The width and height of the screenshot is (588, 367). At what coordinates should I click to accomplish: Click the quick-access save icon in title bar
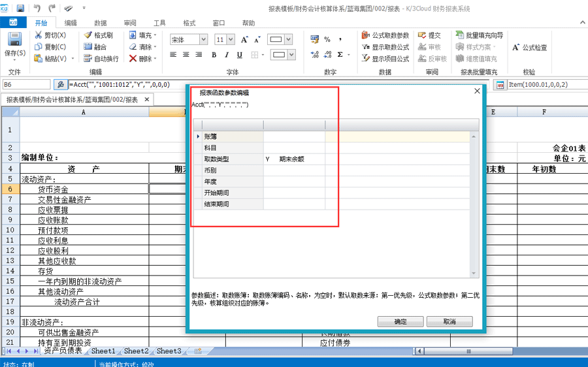tap(20, 8)
